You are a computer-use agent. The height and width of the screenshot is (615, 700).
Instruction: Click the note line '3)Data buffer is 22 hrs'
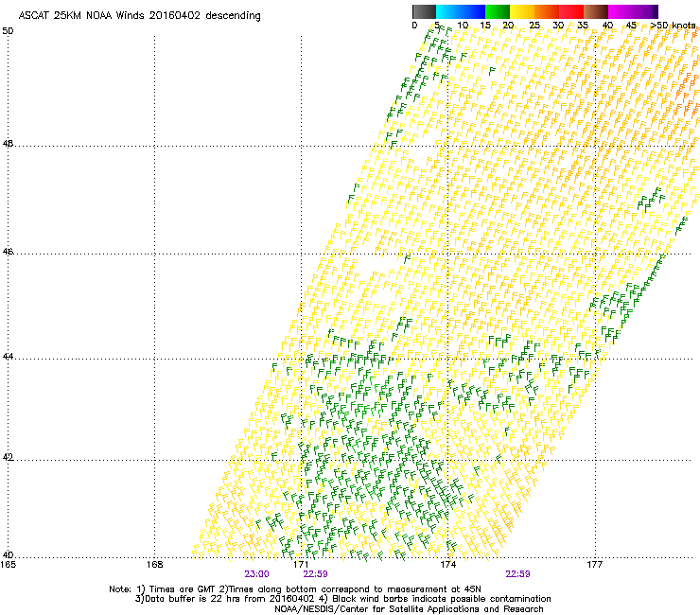[342, 599]
